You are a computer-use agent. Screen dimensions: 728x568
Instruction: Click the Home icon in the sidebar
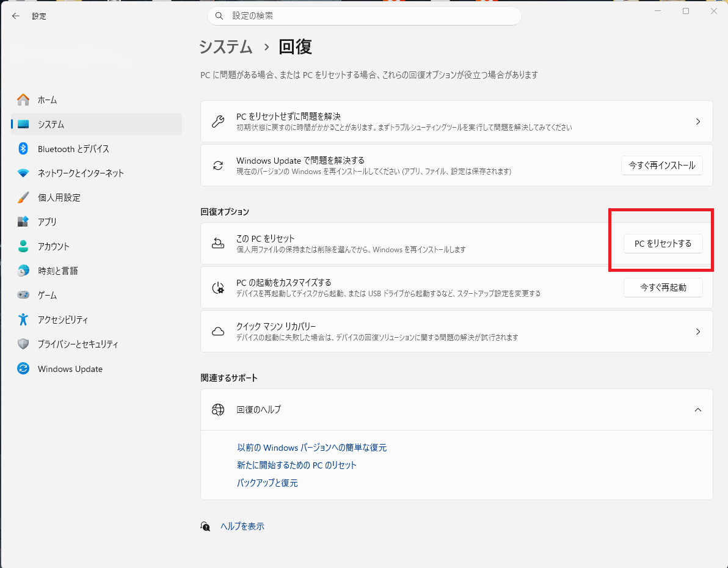coord(23,100)
